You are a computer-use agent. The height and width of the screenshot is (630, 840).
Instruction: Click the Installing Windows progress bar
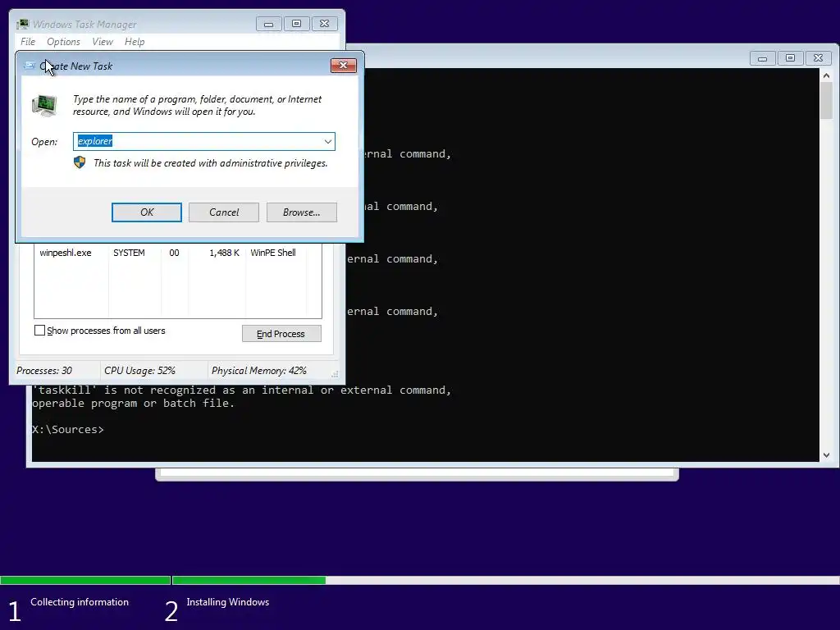pos(505,581)
